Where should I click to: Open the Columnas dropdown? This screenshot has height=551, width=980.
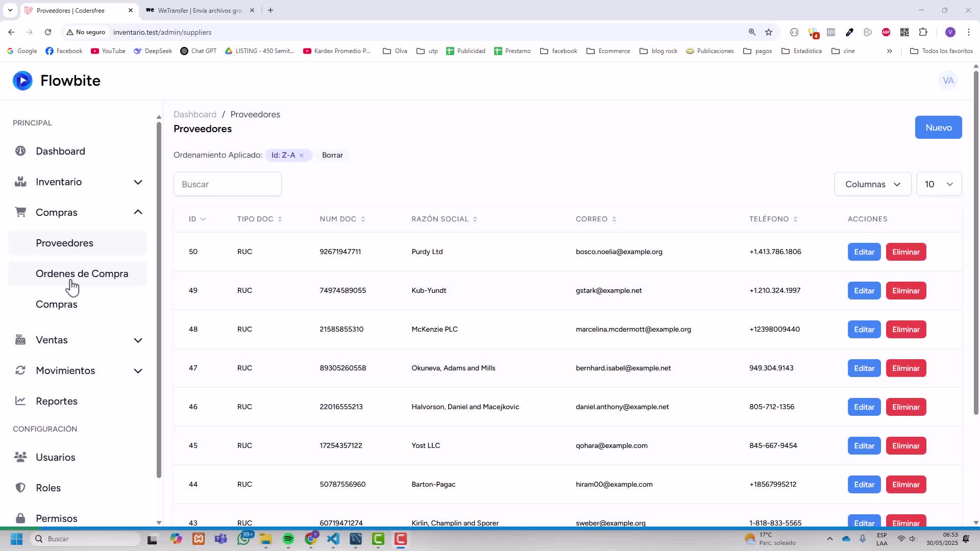(x=873, y=184)
